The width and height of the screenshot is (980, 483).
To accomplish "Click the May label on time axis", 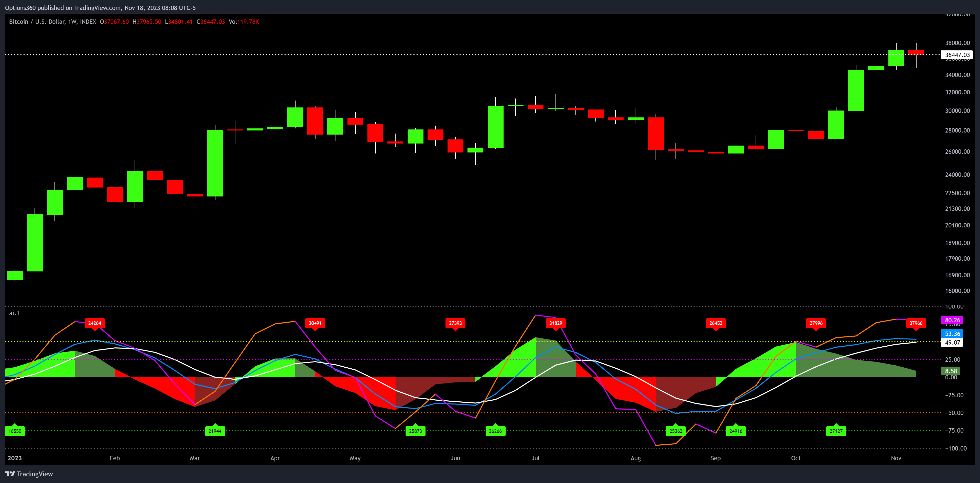I will 355,458.
